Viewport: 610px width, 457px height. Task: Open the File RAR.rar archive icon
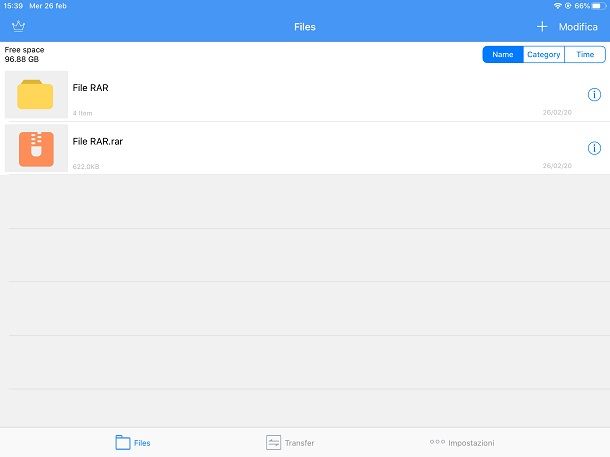point(36,149)
